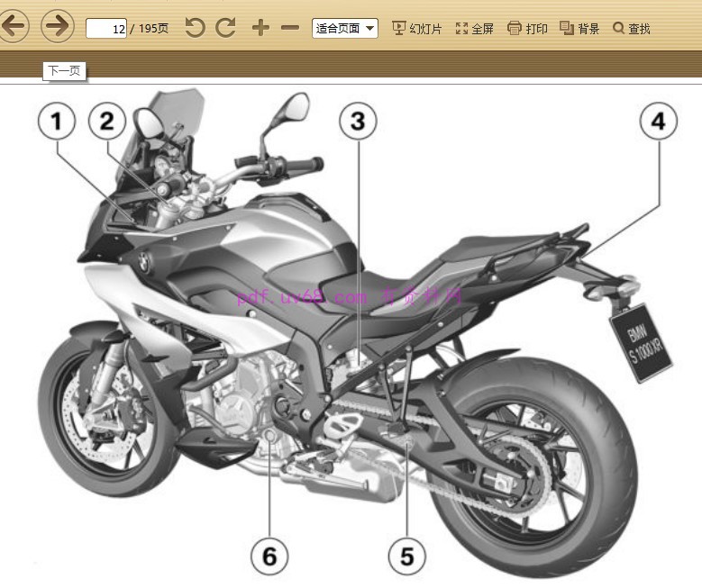This screenshot has width=702, height=588.
Task: Go to the previous page with back arrow
Action: (x=14, y=25)
